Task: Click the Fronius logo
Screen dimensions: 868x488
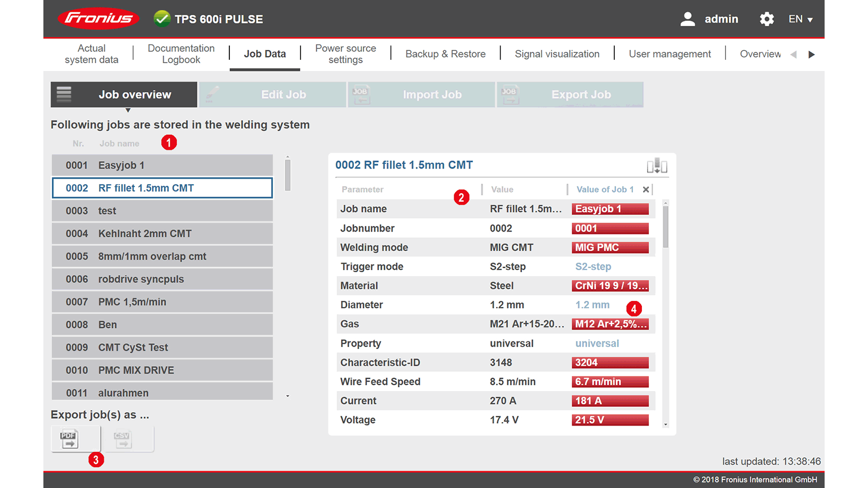Action: coord(98,19)
